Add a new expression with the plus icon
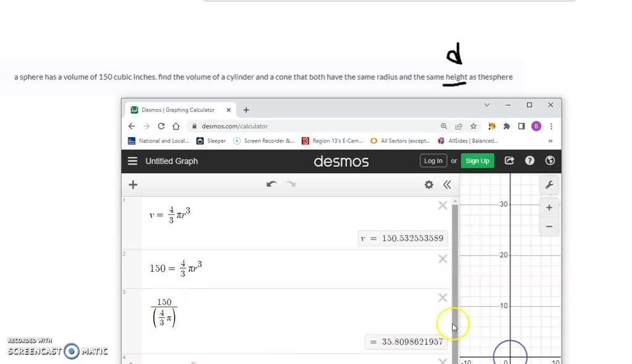Image resolution: width=632 pixels, height=364 pixels. 133,184
